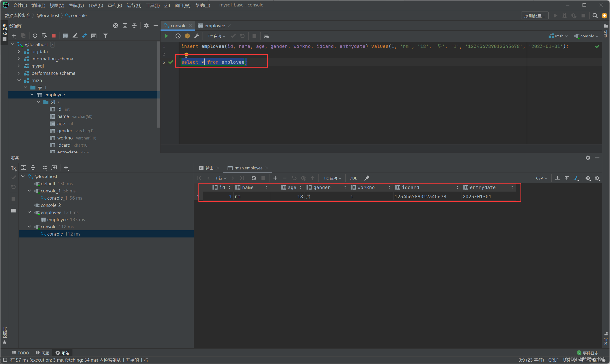610x364 pixels.
Task: Open CSV export format dropdown
Action: [541, 178]
